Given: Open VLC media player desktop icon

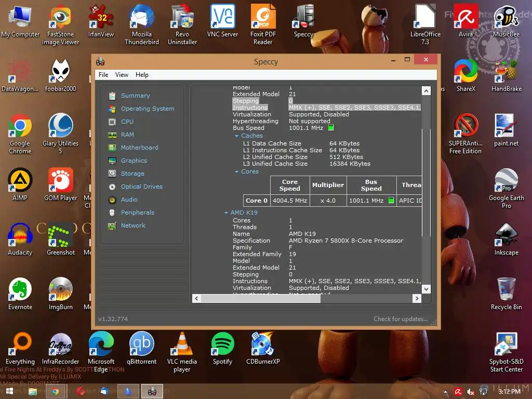Looking at the screenshot, I should pos(182,352).
